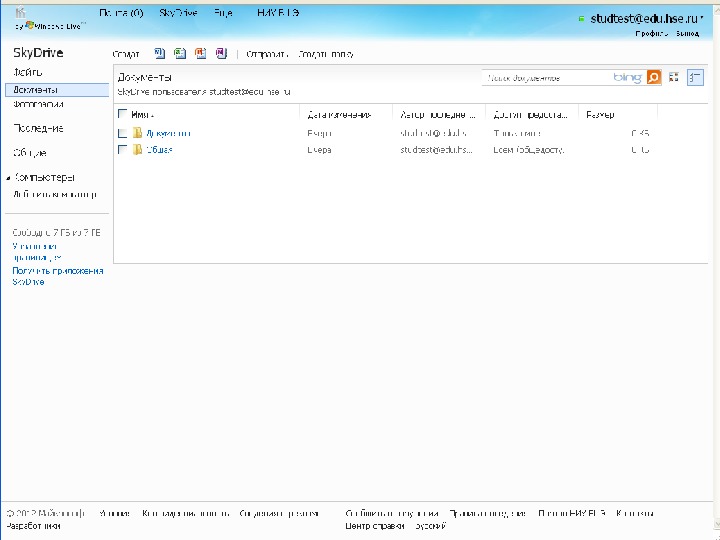Select Фотографии in the left sidebar
Viewport: 720px width, 540px height.
coord(38,104)
